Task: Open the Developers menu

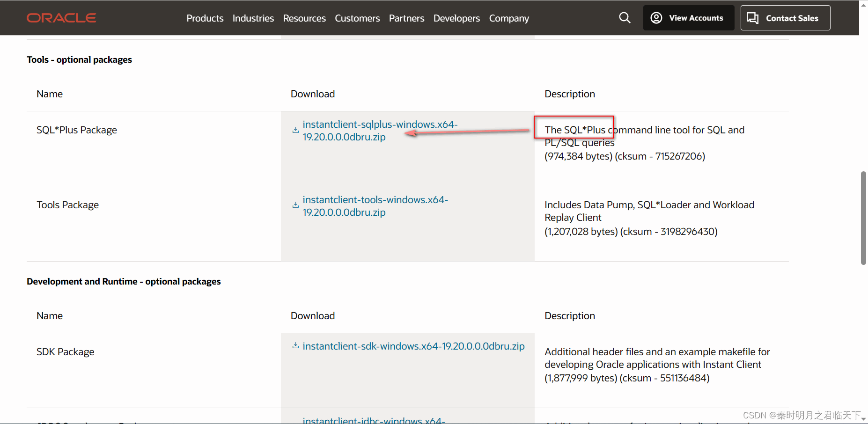Action: 456,18
